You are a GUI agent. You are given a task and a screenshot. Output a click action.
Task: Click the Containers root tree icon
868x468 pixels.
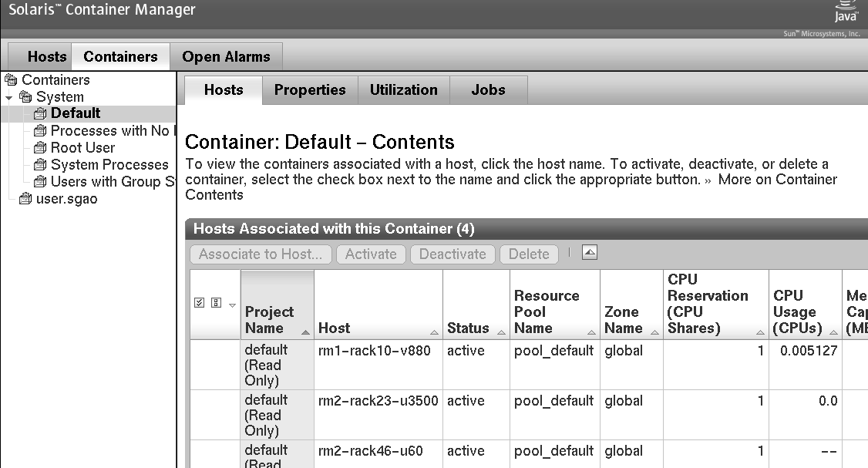pyautogui.click(x=11, y=79)
